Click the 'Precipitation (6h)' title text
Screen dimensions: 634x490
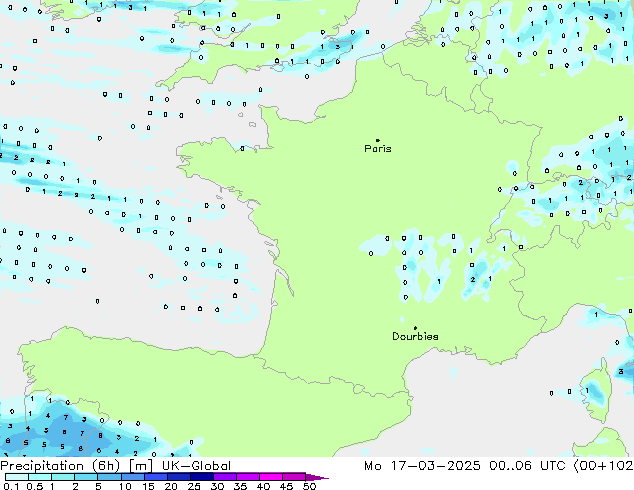60,466
